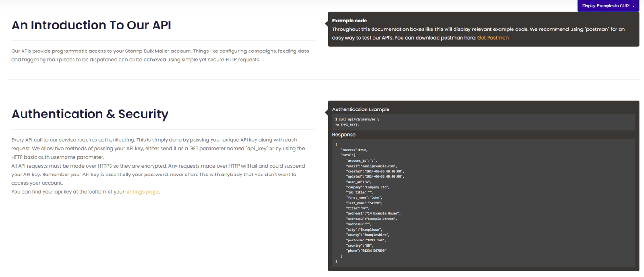Click the An Introduction To Our API heading

92,25
